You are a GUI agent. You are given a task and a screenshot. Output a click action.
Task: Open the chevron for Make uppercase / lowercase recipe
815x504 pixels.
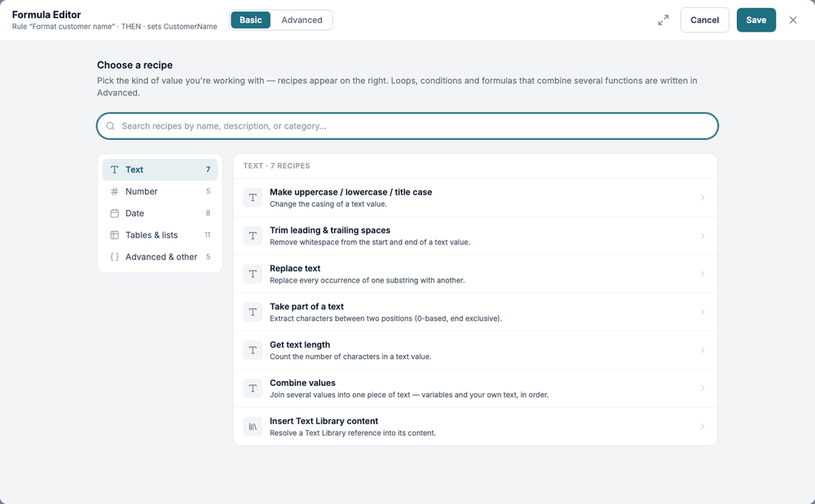[703, 198]
